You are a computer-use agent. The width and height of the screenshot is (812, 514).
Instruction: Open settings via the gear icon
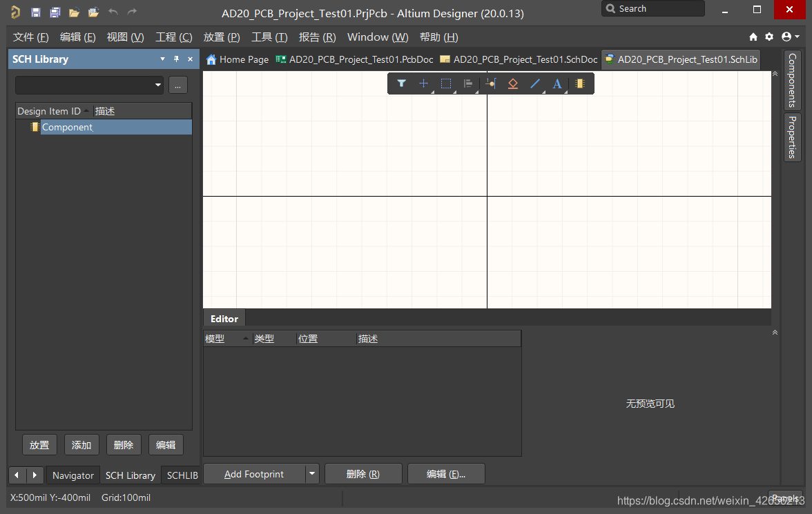coord(769,37)
